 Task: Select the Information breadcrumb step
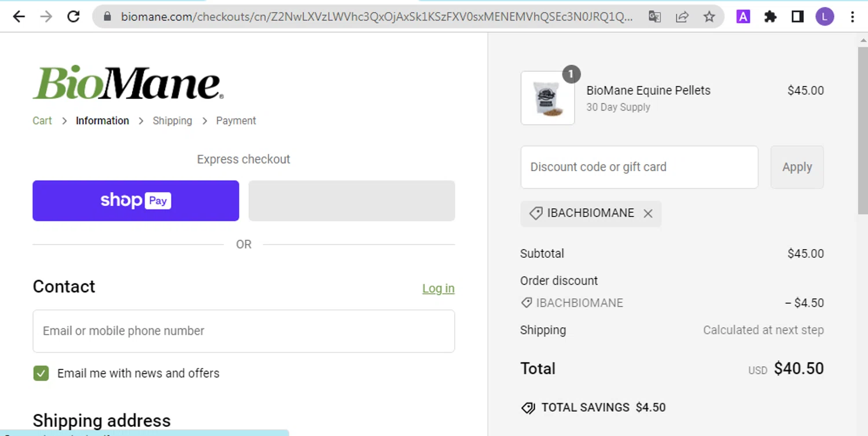click(x=102, y=121)
